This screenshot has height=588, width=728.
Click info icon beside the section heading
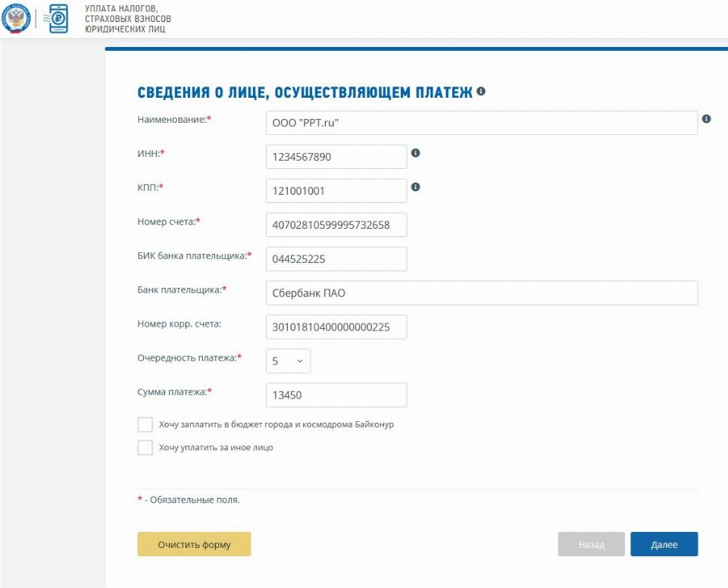[x=481, y=92]
